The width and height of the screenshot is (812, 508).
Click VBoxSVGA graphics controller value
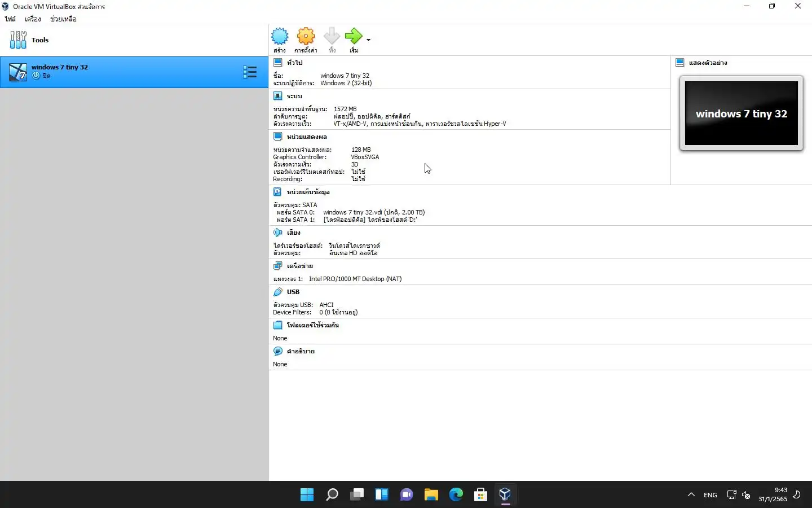point(365,157)
